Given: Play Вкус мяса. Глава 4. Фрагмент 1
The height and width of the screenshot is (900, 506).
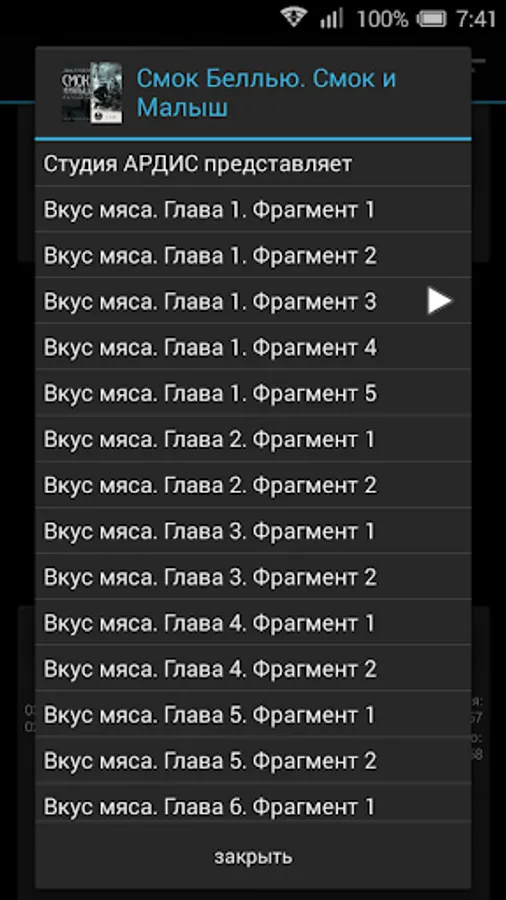Looking at the screenshot, I should pyautogui.click(x=253, y=623).
